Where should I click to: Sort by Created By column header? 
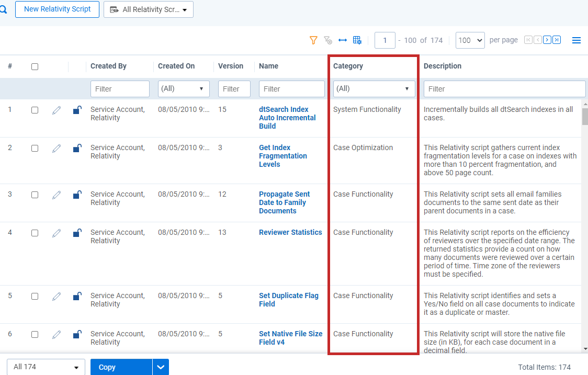click(108, 66)
